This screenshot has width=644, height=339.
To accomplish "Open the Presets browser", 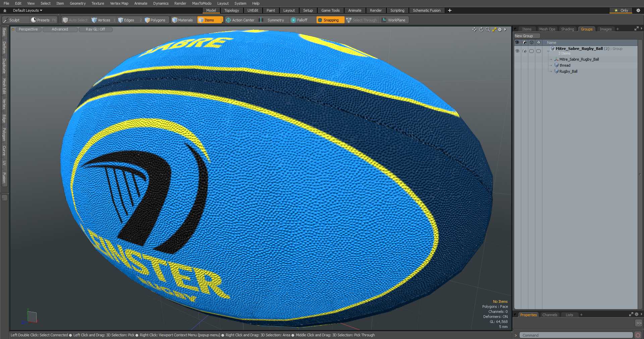I will 43,20.
